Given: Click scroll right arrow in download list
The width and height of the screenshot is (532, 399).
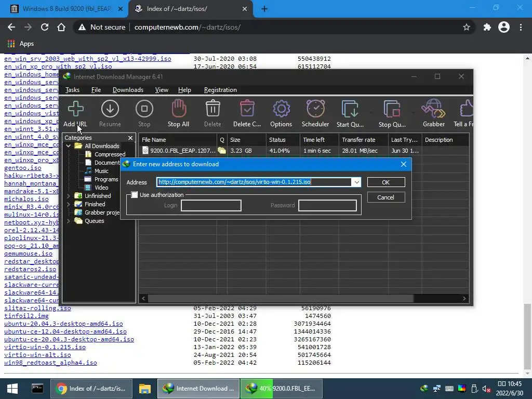Looking at the screenshot, I should (464, 299).
